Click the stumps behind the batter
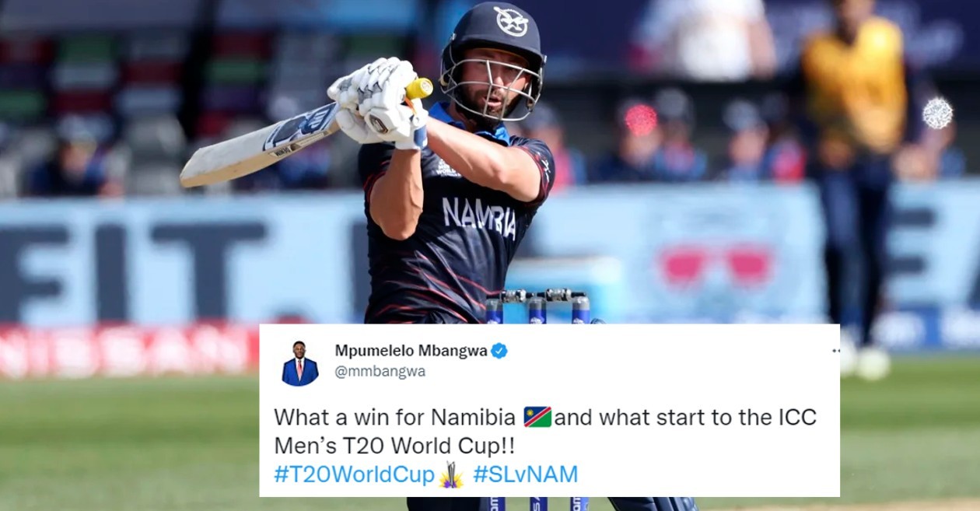The width and height of the screenshot is (980, 511). click(537, 308)
